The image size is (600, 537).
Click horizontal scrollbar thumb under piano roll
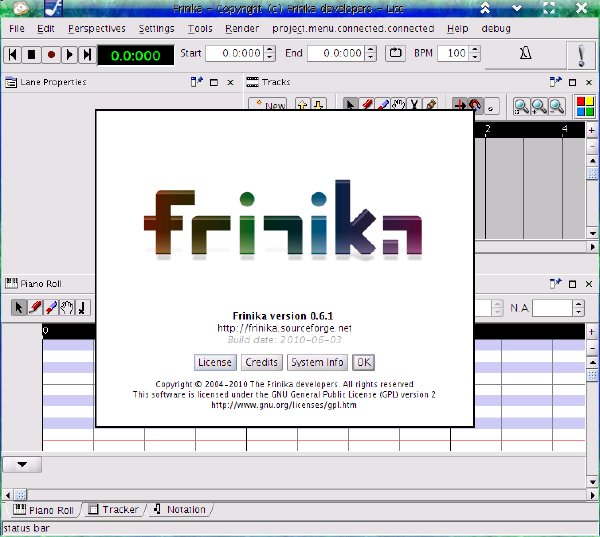point(20,495)
